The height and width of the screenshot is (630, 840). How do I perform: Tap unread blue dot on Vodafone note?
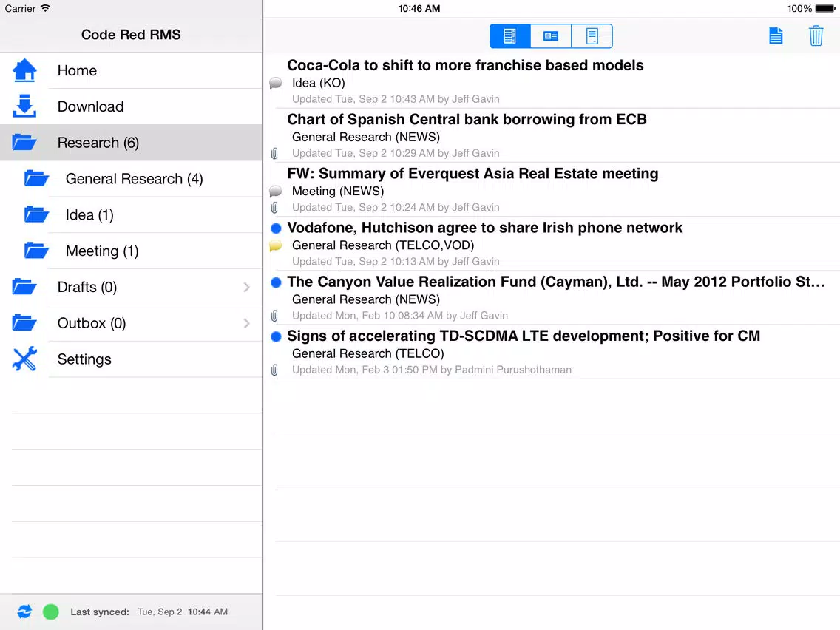(276, 228)
